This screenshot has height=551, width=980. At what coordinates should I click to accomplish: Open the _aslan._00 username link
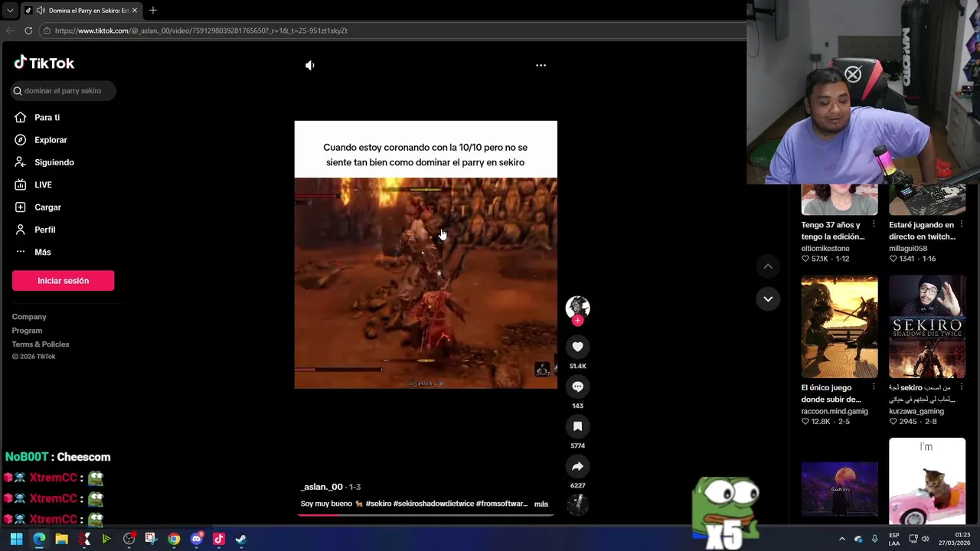tap(322, 487)
